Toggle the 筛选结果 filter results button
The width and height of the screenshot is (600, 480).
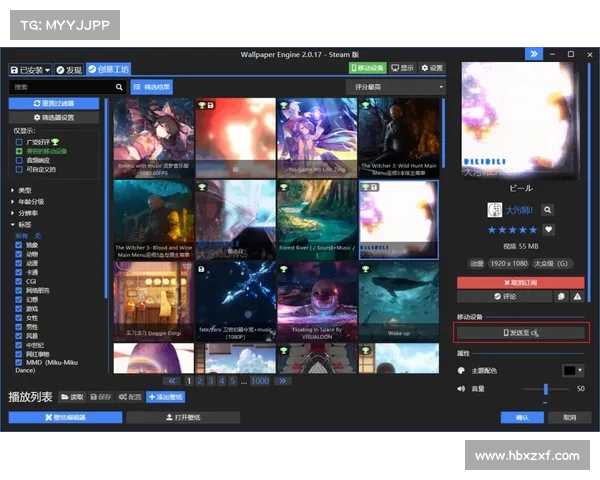152,87
